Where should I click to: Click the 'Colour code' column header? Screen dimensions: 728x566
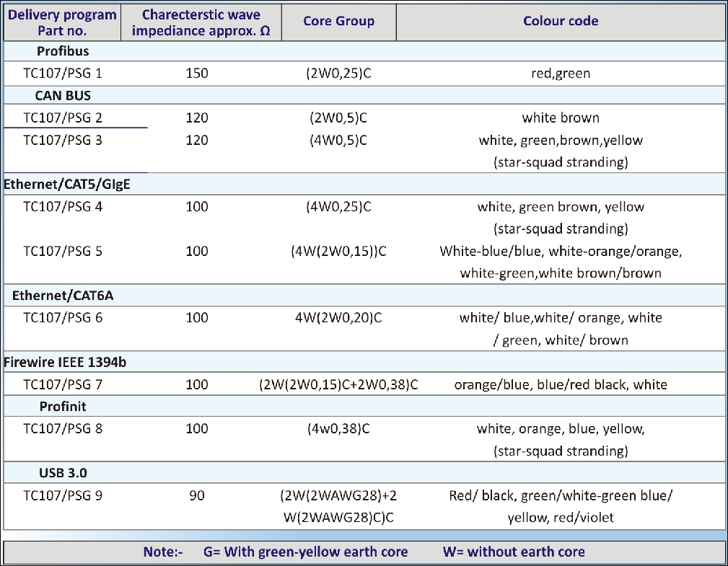(561, 22)
